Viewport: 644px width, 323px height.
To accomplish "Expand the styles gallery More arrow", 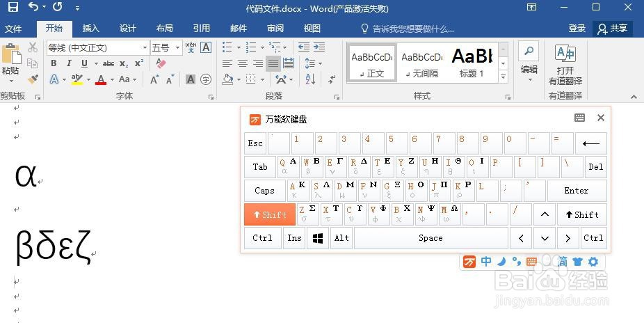I will (503, 77).
